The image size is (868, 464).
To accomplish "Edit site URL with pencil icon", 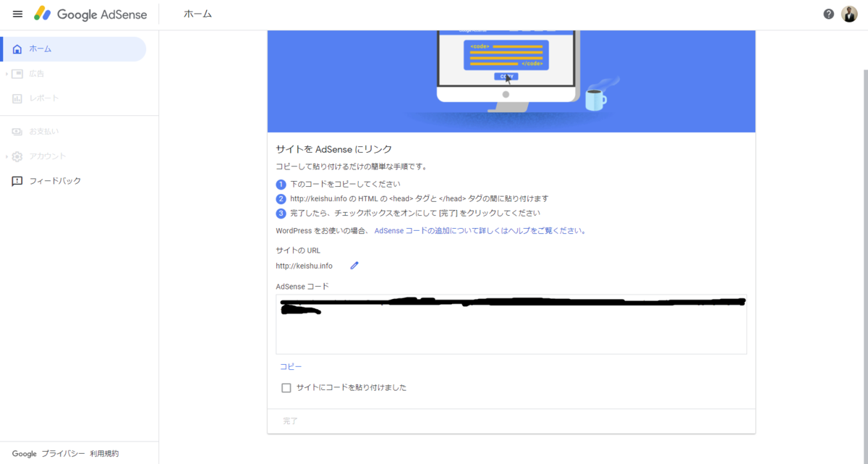I will [x=354, y=266].
